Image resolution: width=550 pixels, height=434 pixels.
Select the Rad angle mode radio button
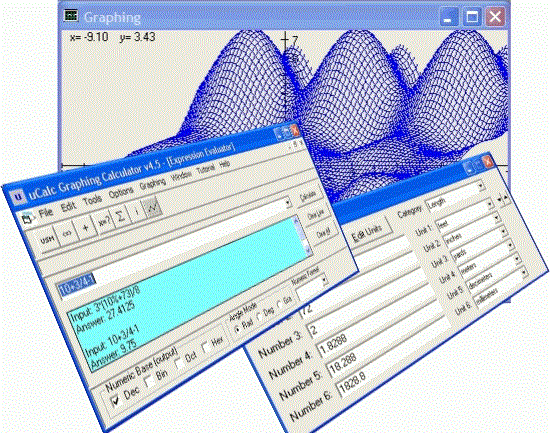(237, 329)
